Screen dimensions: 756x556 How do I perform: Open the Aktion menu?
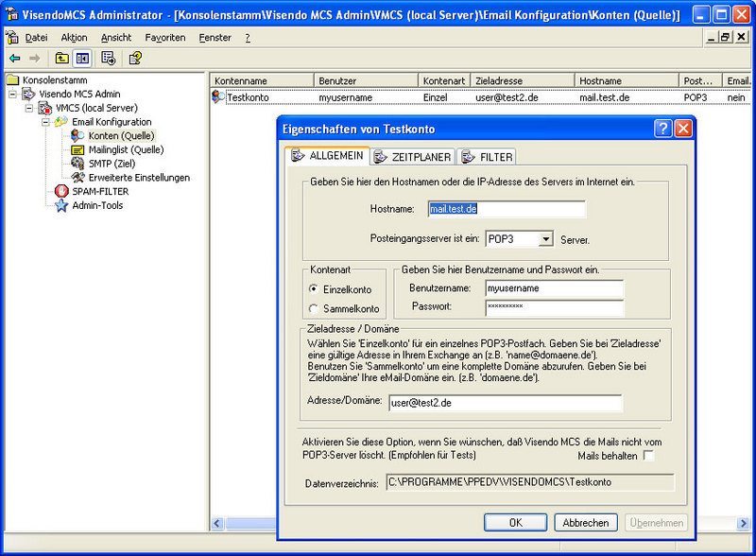[x=74, y=37]
